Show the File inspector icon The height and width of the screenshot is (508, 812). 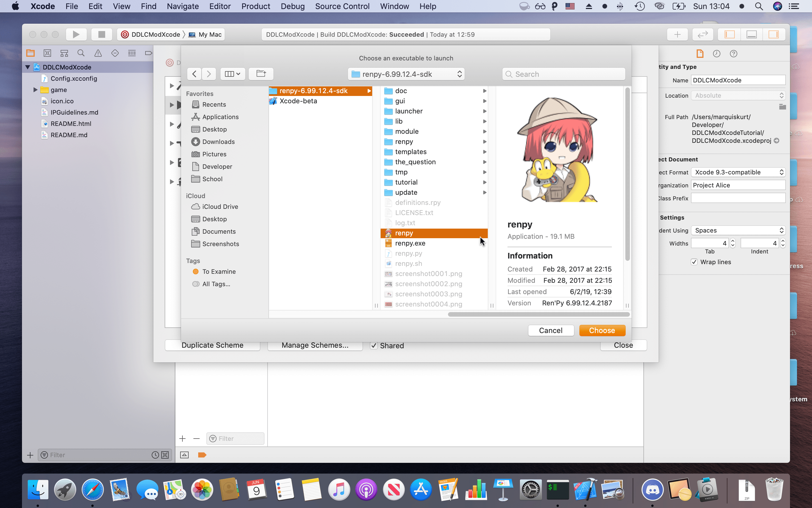[x=700, y=54]
